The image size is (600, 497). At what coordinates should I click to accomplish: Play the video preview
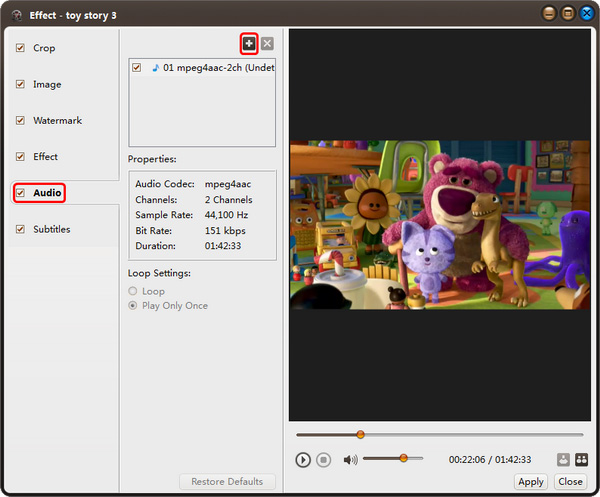[303, 460]
